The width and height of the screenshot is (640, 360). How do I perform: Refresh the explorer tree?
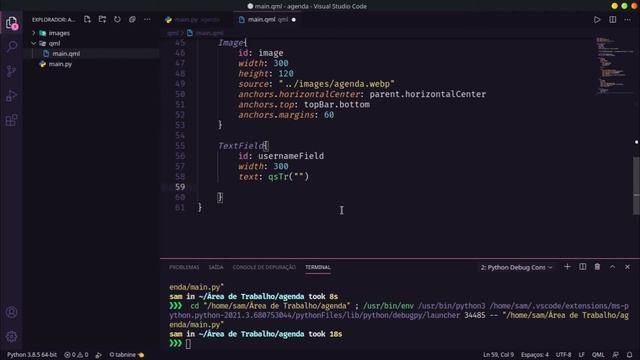tap(117, 19)
